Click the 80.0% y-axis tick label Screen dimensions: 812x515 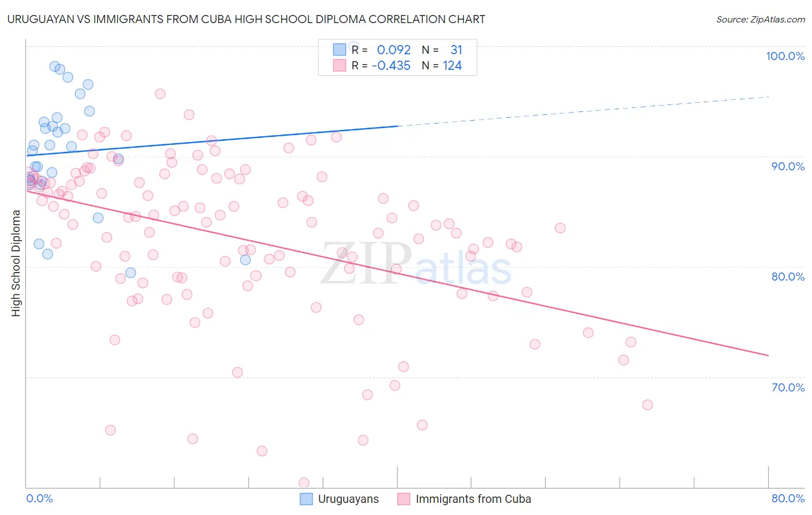[788, 277]
